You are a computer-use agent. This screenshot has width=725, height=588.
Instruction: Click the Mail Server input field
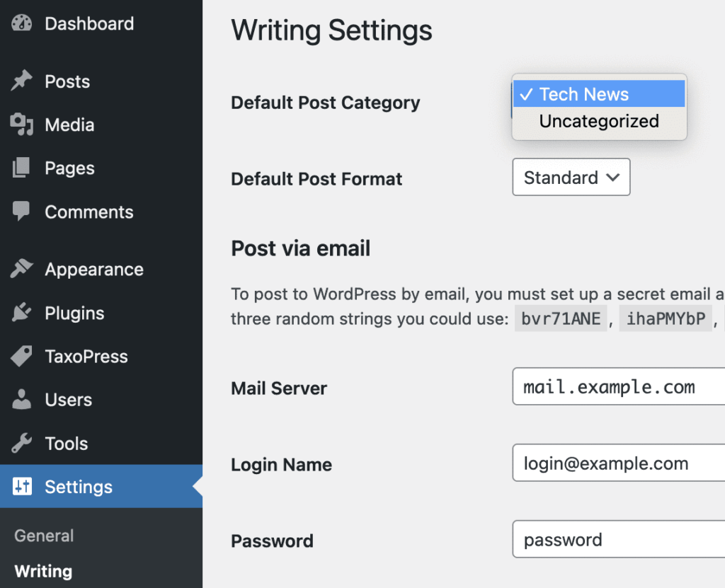click(x=619, y=386)
